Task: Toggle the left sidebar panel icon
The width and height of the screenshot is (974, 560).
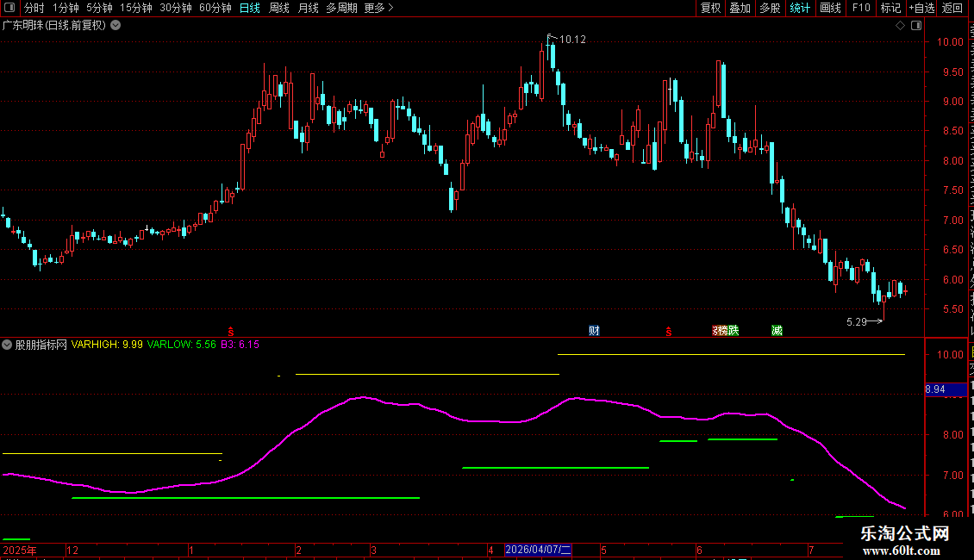Action: click(9, 8)
